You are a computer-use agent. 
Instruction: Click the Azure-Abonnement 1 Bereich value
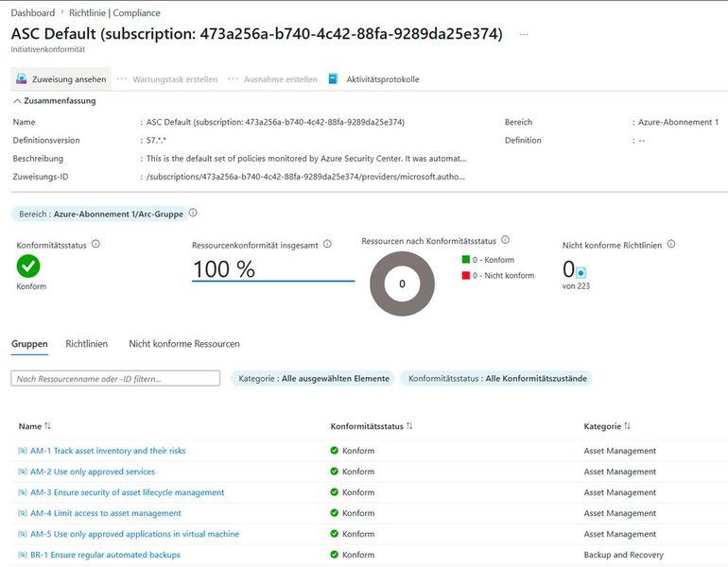(x=678, y=122)
